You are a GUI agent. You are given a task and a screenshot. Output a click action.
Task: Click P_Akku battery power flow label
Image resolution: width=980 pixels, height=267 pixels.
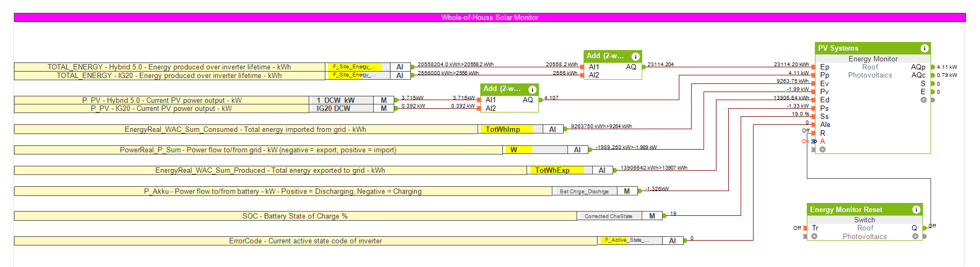pos(283,191)
